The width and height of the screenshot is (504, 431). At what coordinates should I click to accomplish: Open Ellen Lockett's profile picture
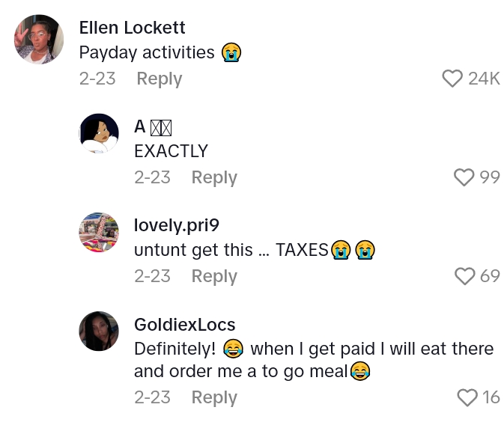coord(39,40)
